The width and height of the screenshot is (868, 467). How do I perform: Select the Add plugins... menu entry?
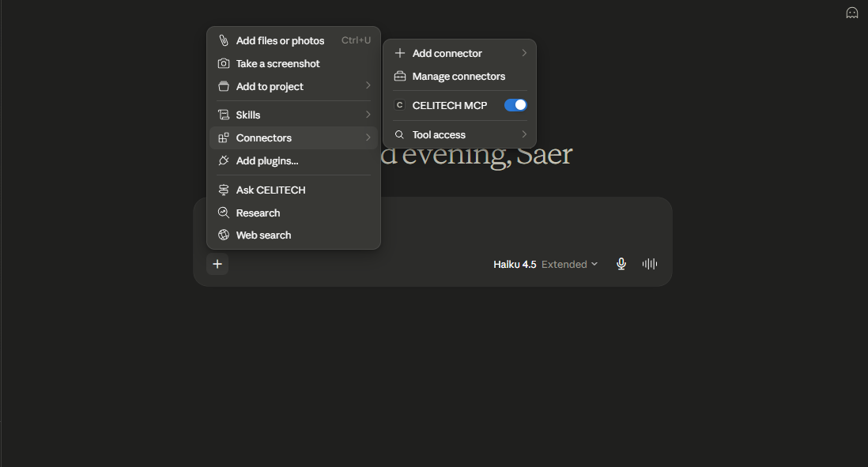[293, 160]
